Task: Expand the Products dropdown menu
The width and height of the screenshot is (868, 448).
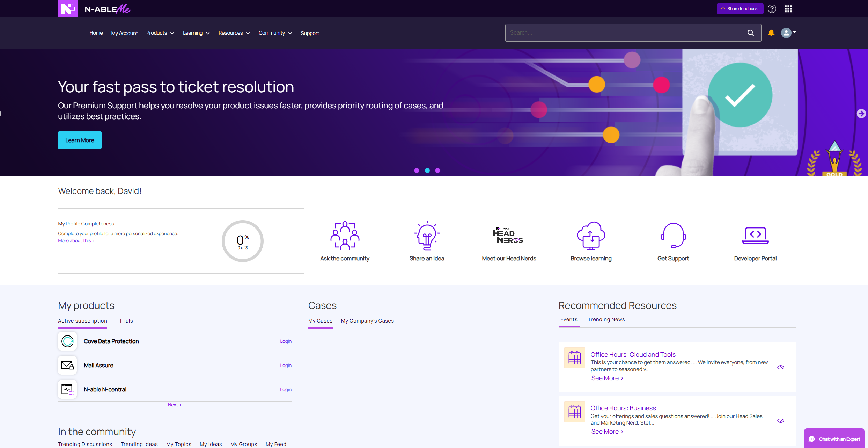Action: click(160, 33)
